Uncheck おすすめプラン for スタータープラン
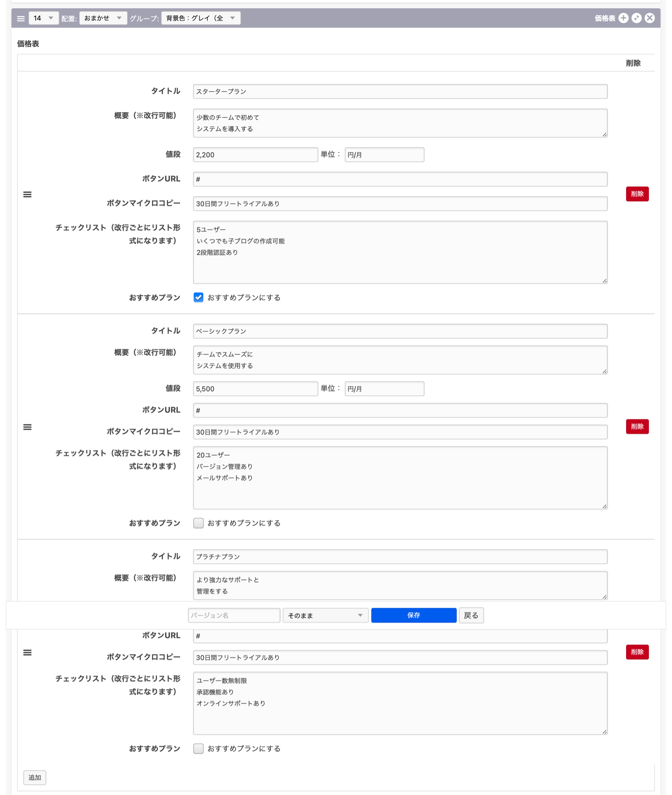The width and height of the screenshot is (672, 795). (198, 298)
